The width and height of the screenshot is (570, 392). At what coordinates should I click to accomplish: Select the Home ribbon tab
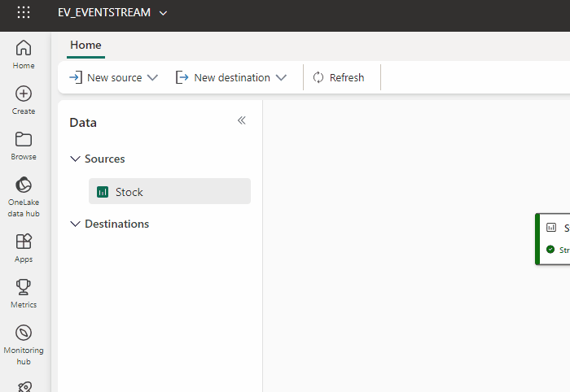[x=85, y=45]
